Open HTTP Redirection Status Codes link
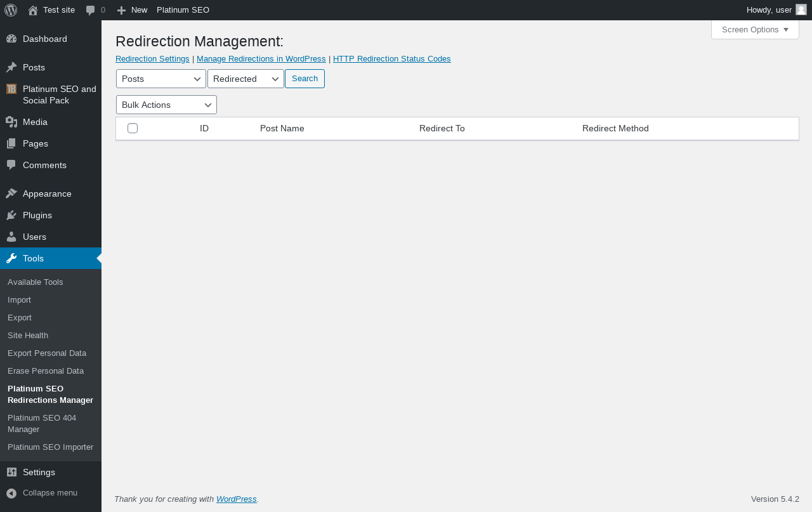 pyautogui.click(x=392, y=58)
